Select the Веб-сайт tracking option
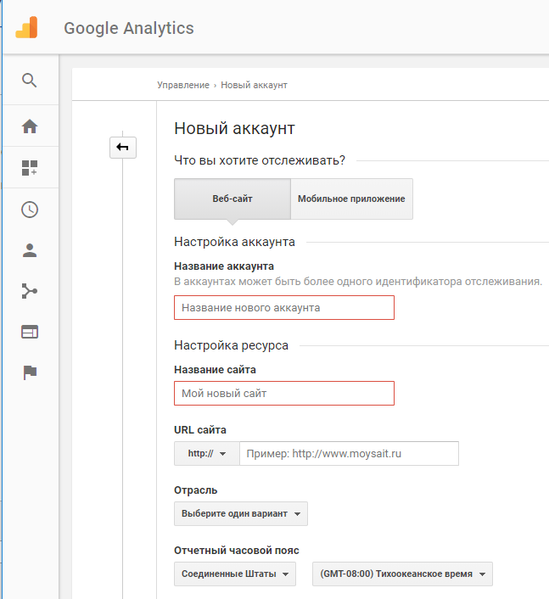 coord(232,199)
